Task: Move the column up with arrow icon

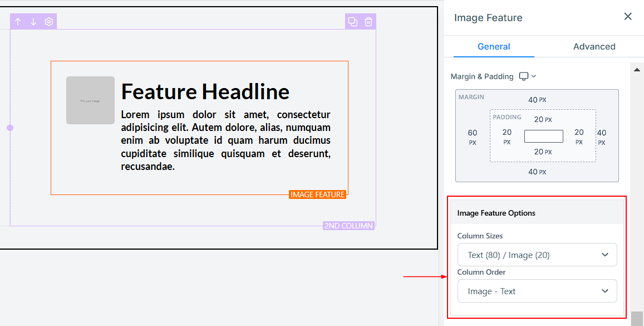Action: click(18, 22)
